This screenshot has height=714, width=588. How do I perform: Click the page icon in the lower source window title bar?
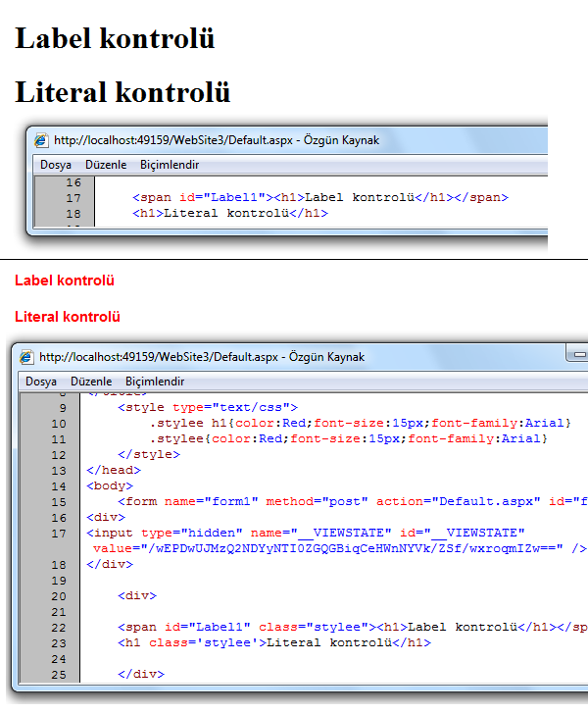pos(27,357)
